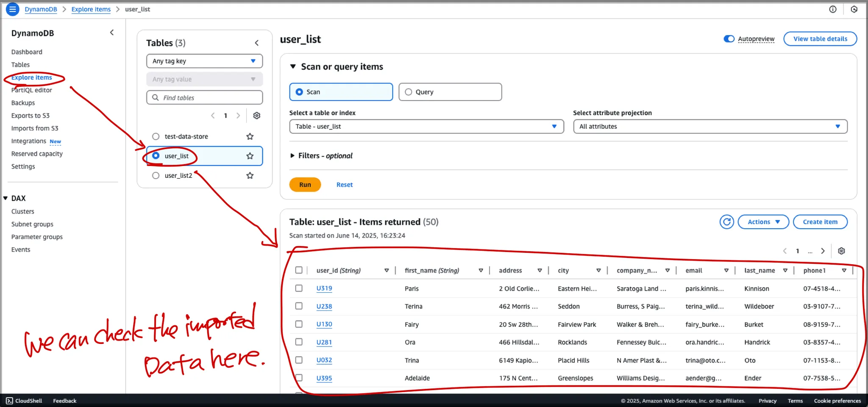The image size is (868, 407).
Task: Open the Actions dropdown menu
Action: click(x=763, y=222)
